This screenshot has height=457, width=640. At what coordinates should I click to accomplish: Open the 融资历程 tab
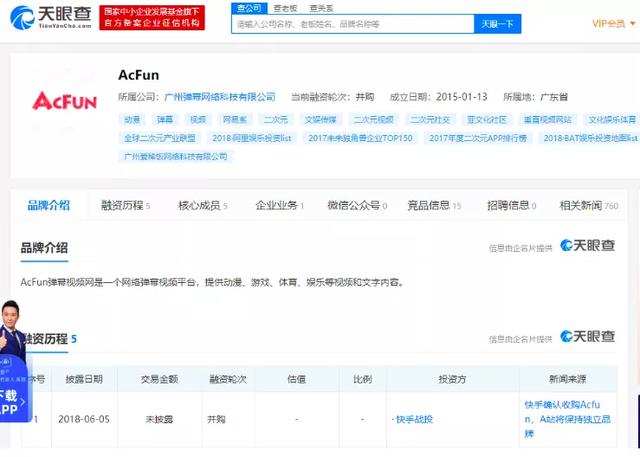pyautogui.click(x=124, y=206)
